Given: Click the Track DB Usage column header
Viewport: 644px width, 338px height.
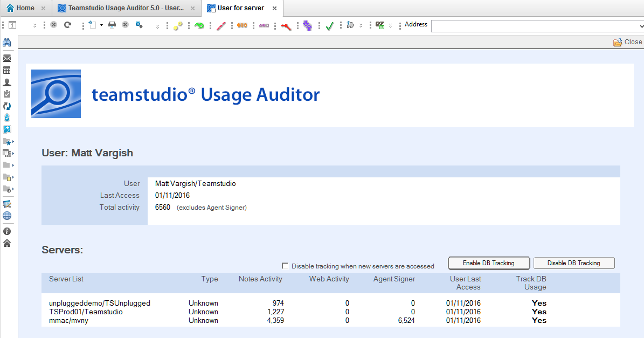Looking at the screenshot, I should point(531,283).
